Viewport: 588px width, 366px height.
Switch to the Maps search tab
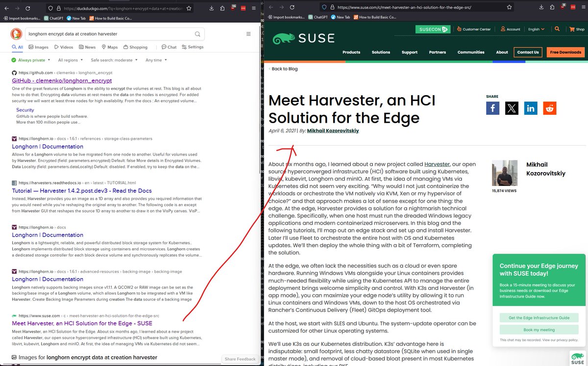point(109,47)
